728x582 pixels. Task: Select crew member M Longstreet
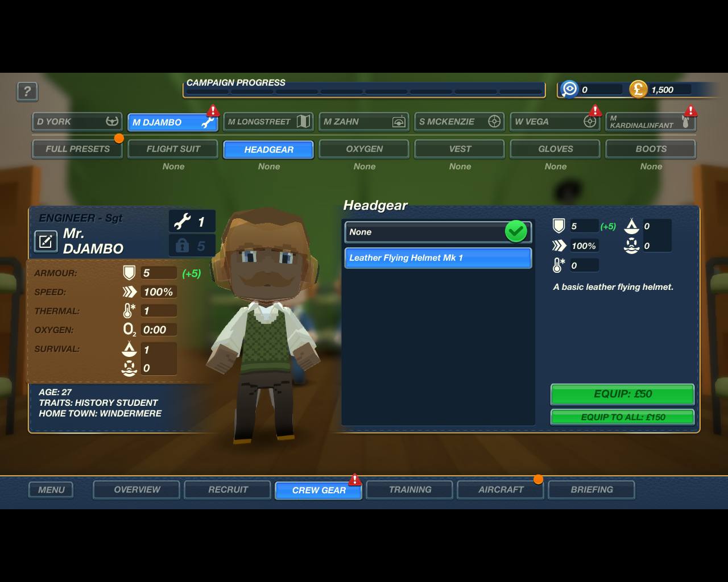coord(268,122)
